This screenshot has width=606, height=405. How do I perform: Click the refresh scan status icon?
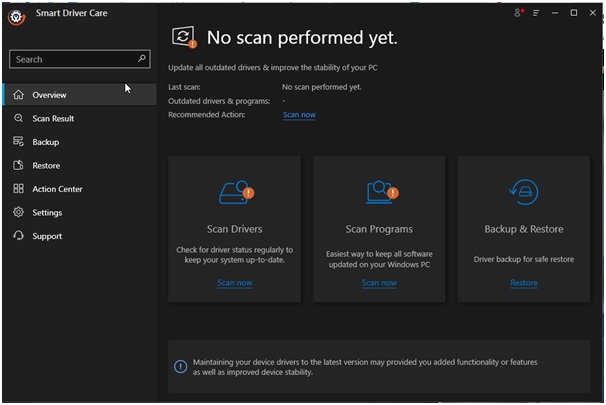183,37
